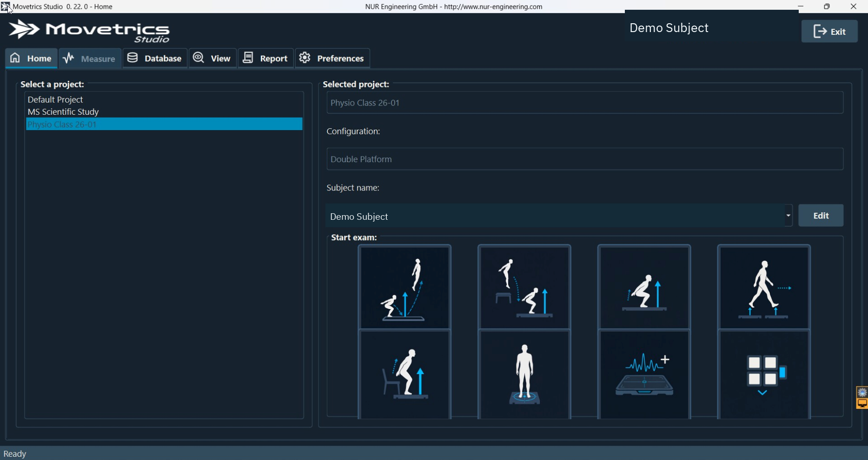Minimize the Movetrics Studio window
Image resolution: width=868 pixels, height=460 pixels.
[x=801, y=7]
